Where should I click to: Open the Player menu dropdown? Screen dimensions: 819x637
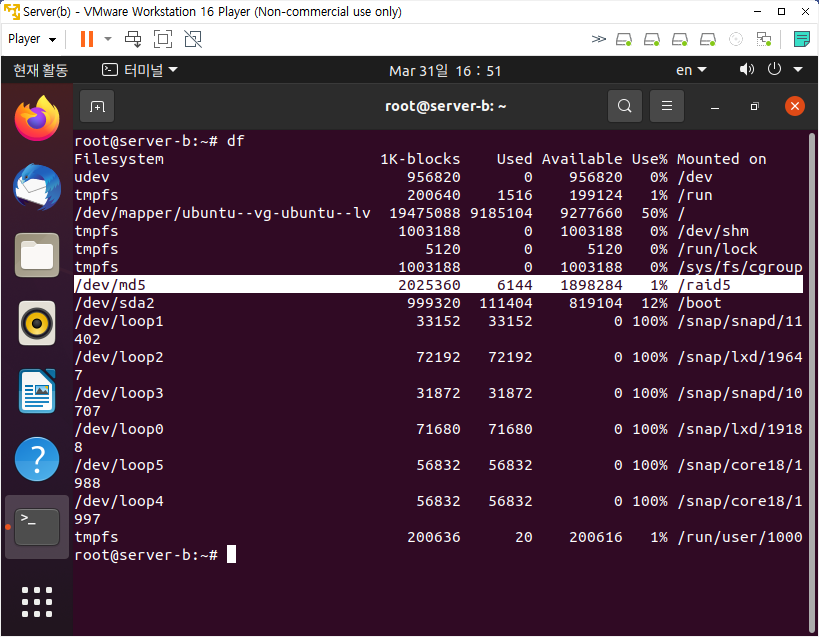pos(32,39)
